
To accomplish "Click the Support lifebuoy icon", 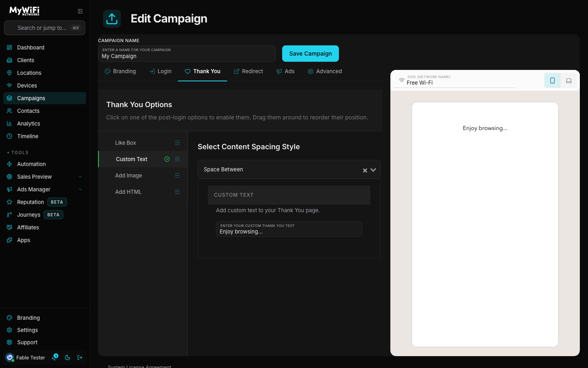I will 9,342.
